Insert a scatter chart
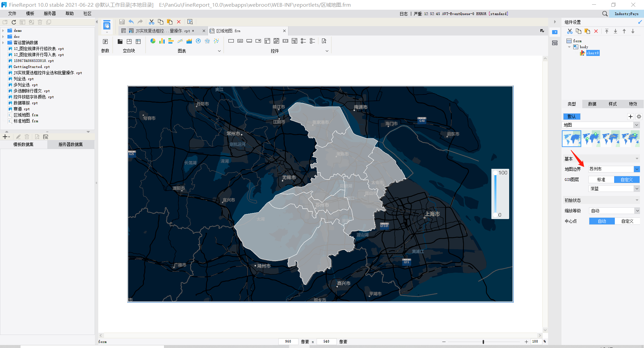 216,41
